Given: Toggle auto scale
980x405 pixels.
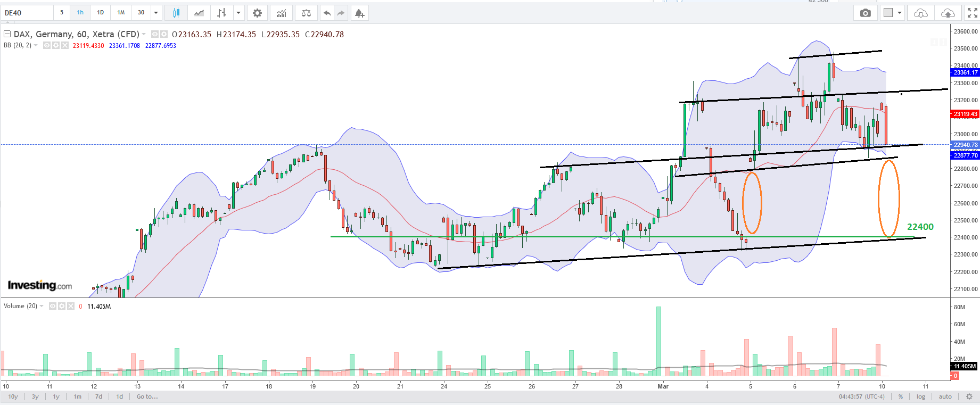Looking at the screenshot, I should coord(945,396).
